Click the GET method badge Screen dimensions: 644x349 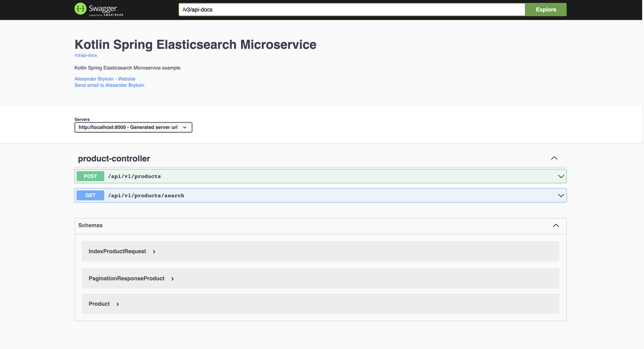pos(91,195)
